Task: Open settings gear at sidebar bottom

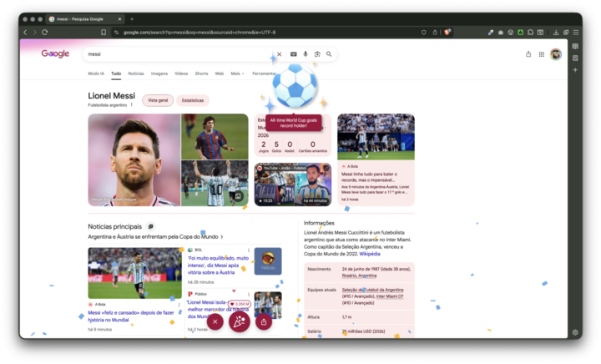Action: click(575, 332)
